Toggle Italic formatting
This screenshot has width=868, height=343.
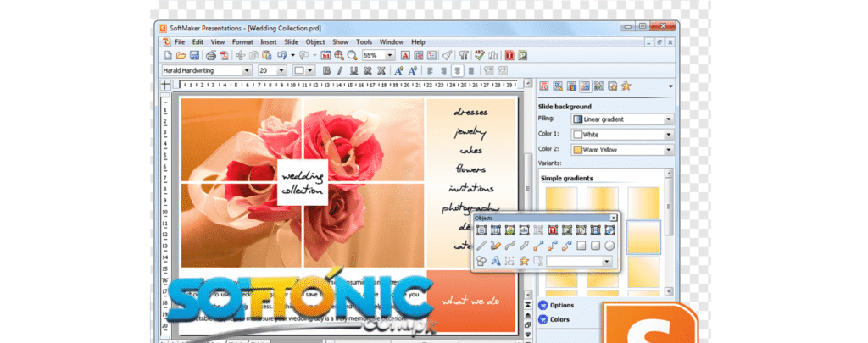point(340,70)
